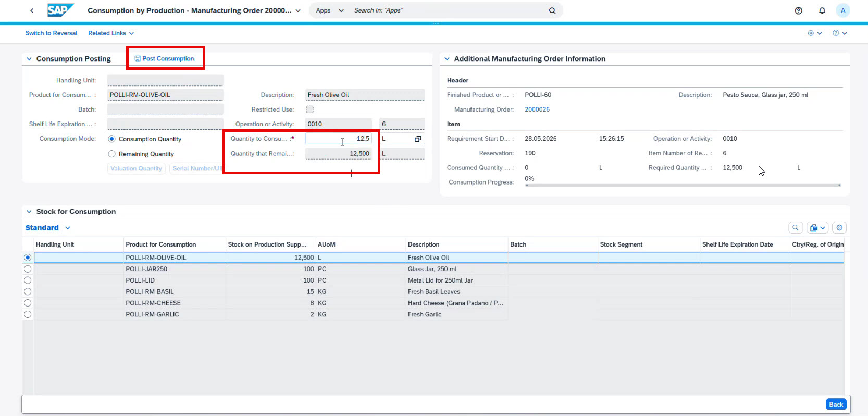Click Stock on Production Supply column header
The height and width of the screenshot is (416, 868).
[x=270, y=244]
